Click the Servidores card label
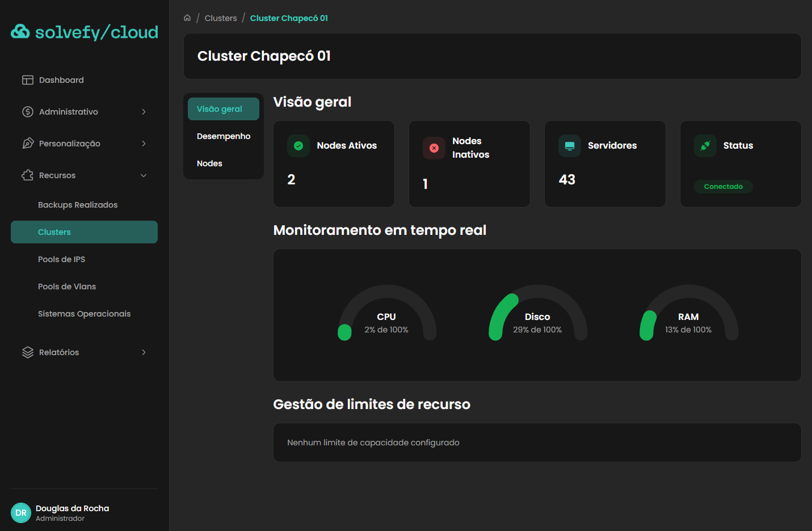Image resolution: width=812 pixels, height=531 pixels. coord(612,146)
